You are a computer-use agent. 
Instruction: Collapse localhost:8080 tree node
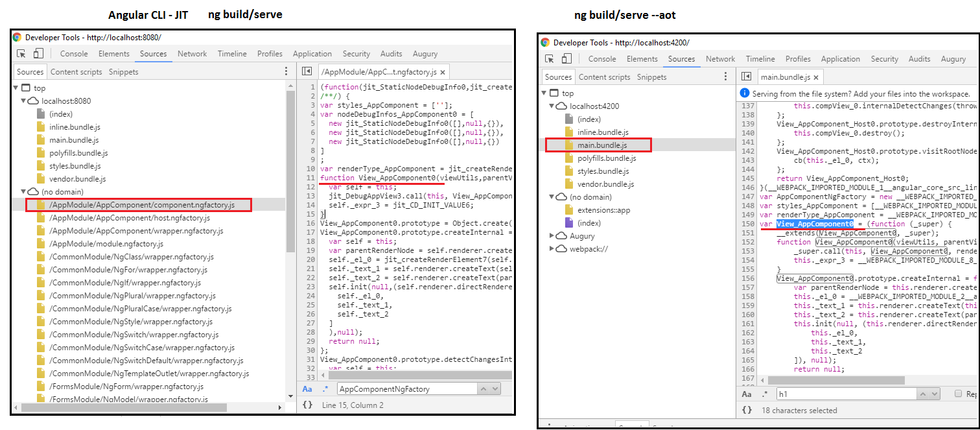(24, 101)
